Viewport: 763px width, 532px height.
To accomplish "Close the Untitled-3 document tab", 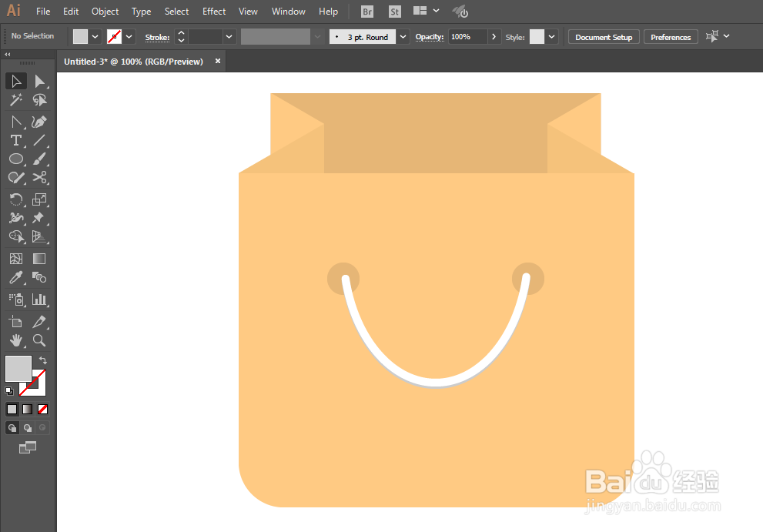I will click(x=218, y=61).
